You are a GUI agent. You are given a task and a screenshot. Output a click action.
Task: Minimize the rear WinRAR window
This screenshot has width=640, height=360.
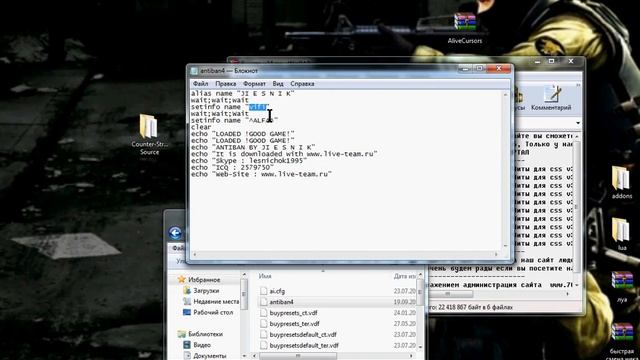tap(537, 62)
